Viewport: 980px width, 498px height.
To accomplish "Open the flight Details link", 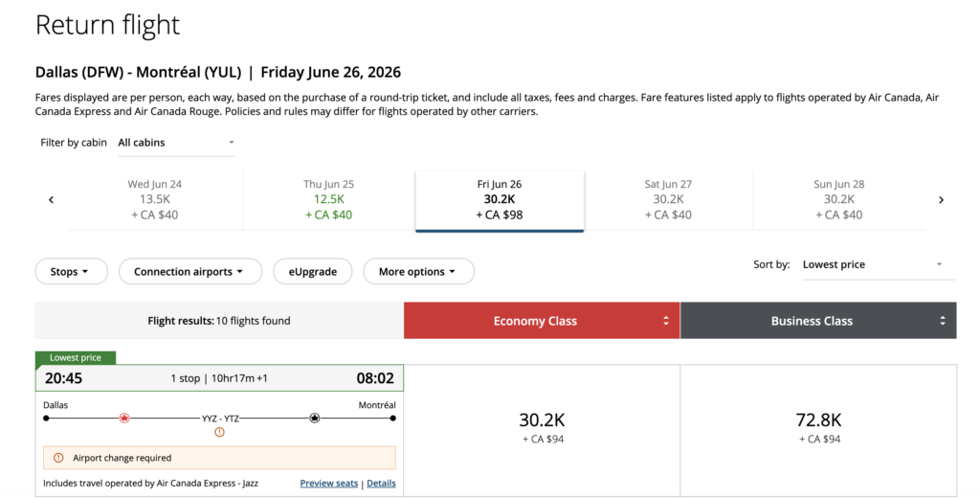I will coord(381,484).
